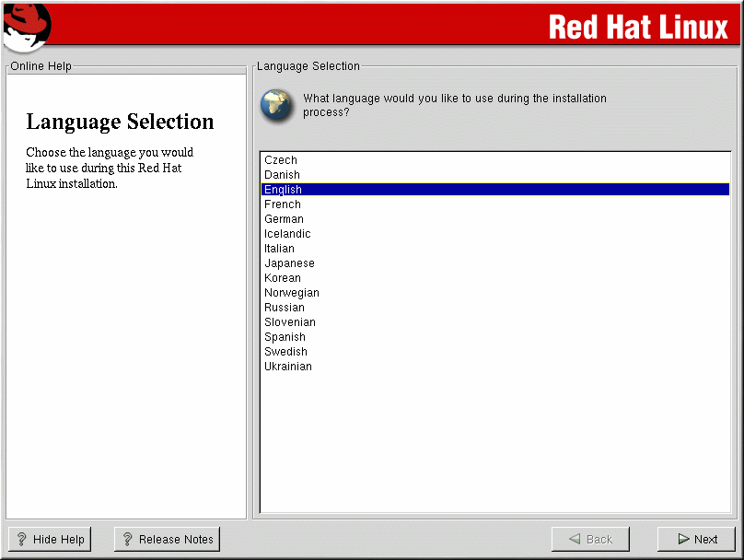Click the globe icon beside the language question

point(276,105)
